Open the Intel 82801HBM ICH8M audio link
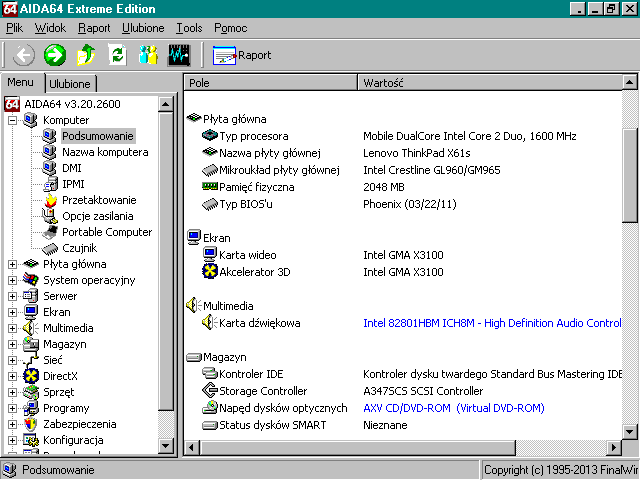 tap(492, 323)
